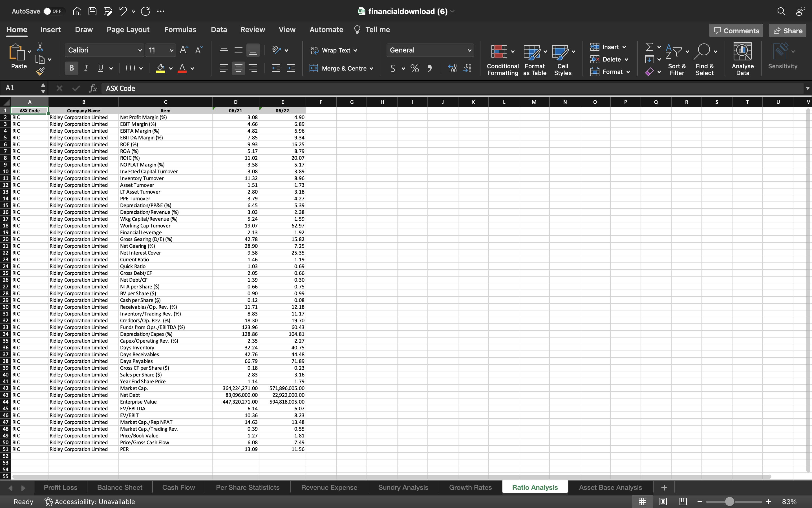Expand Conditional Formatting menu
This screenshot has height=508, width=812.
click(x=503, y=59)
